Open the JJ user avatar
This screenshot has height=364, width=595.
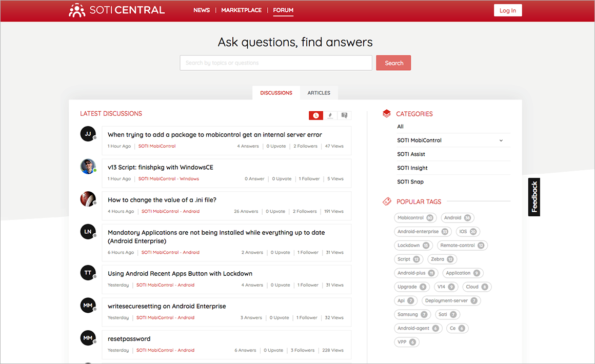[88, 134]
